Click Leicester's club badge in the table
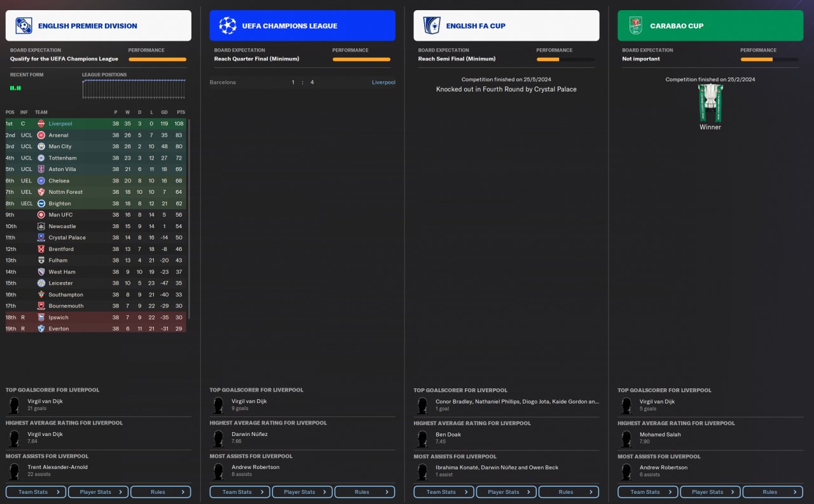Screen dimensions: 814x504 click(x=41, y=283)
